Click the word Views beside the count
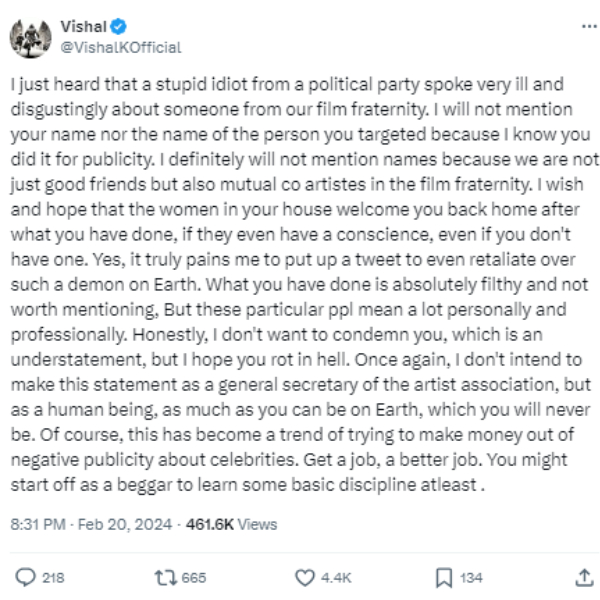600x600 pixels. [258, 524]
